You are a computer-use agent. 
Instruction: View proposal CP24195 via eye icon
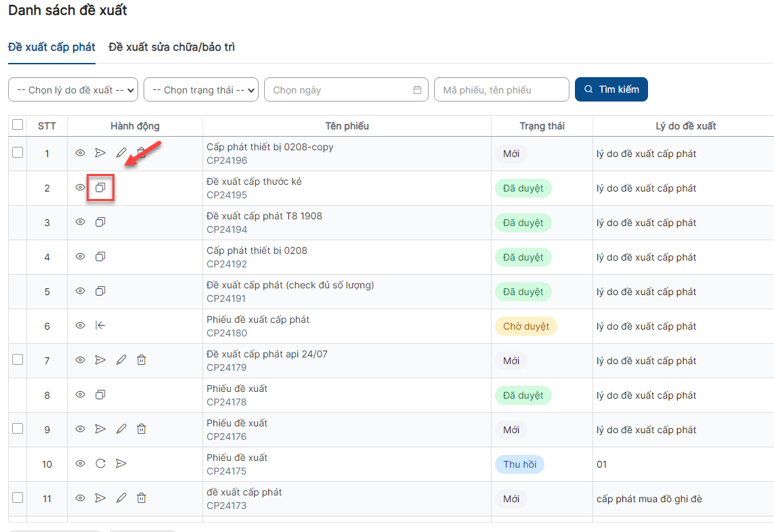point(80,187)
